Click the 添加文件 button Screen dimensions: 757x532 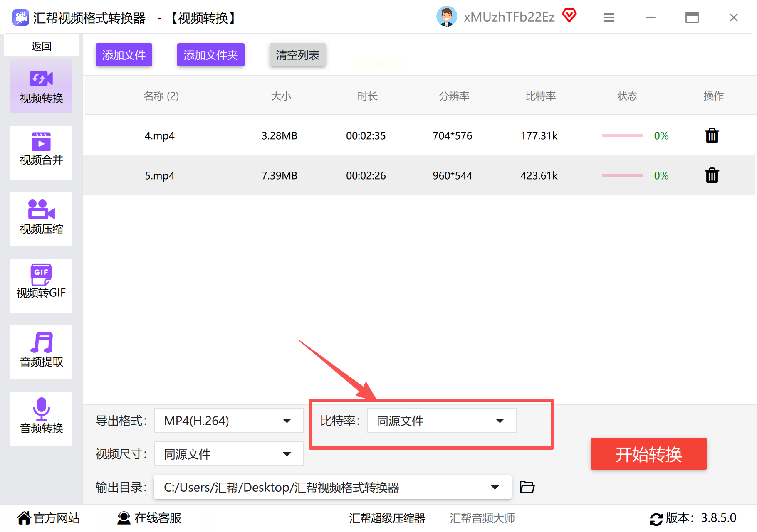(x=124, y=55)
